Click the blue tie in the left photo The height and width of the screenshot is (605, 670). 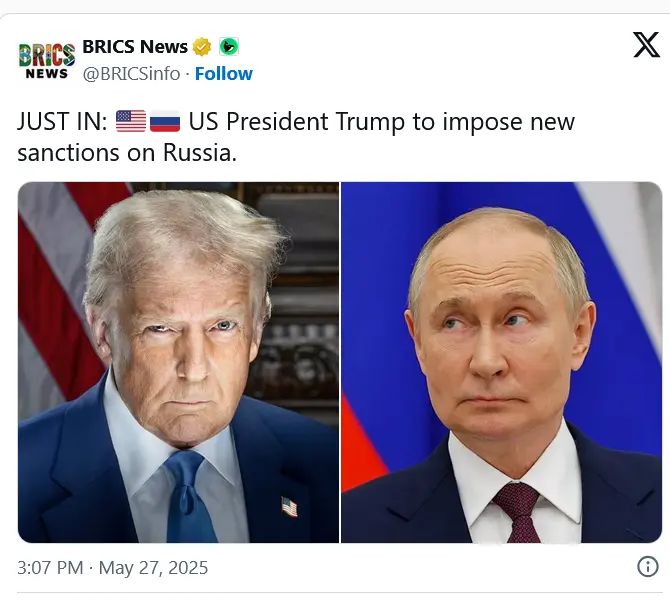click(188, 498)
